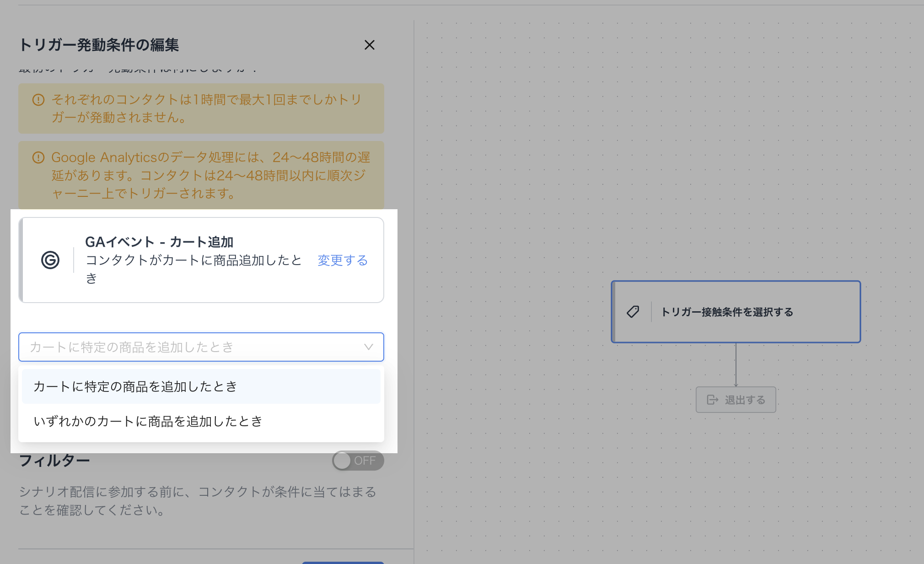
Task: Click the フィルター section heading
Action: [x=54, y=461]
